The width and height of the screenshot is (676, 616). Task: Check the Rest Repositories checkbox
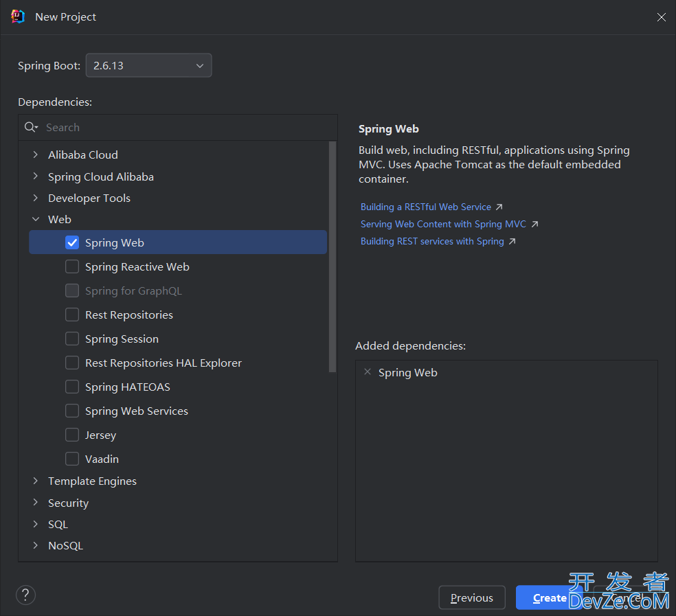tap(72, 315)
